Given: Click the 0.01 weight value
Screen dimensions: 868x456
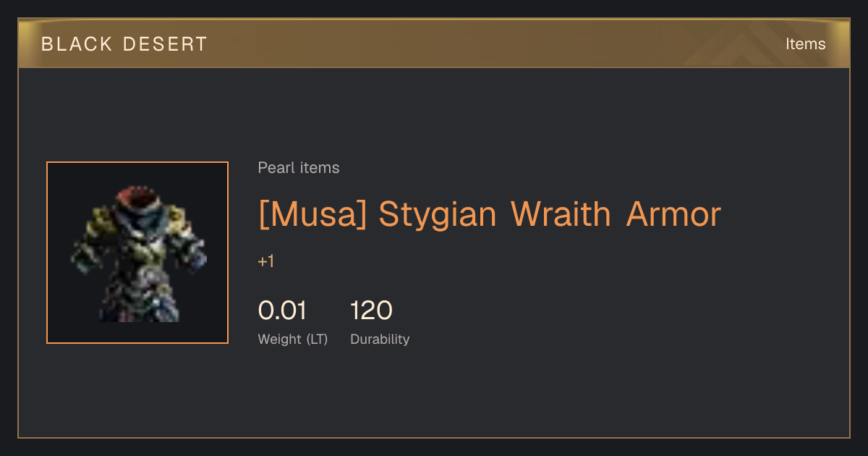Looking at the screenshot, I should (x=282, y=311).
